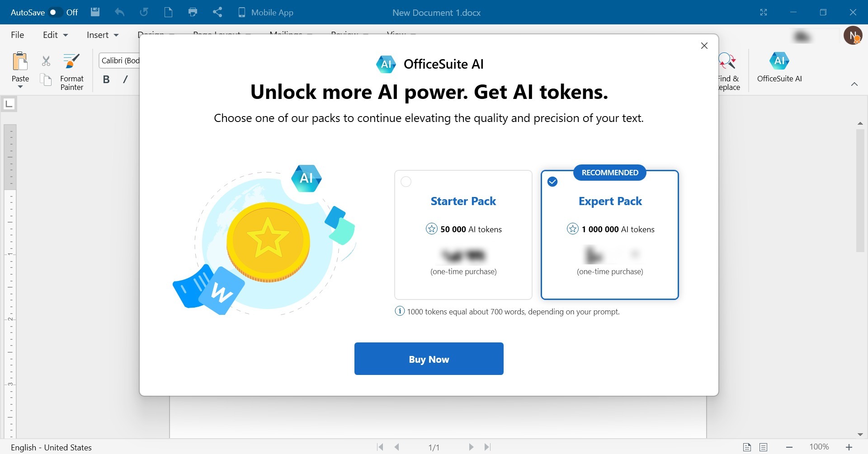Create a new document using page icon
Screen dimensions: 868x454
coord(168,12)
